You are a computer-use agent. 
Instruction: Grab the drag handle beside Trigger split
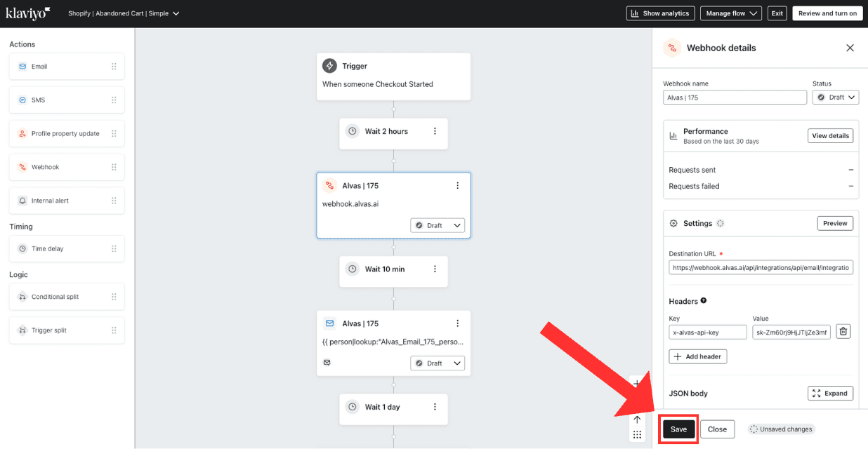tap(114, 330)
